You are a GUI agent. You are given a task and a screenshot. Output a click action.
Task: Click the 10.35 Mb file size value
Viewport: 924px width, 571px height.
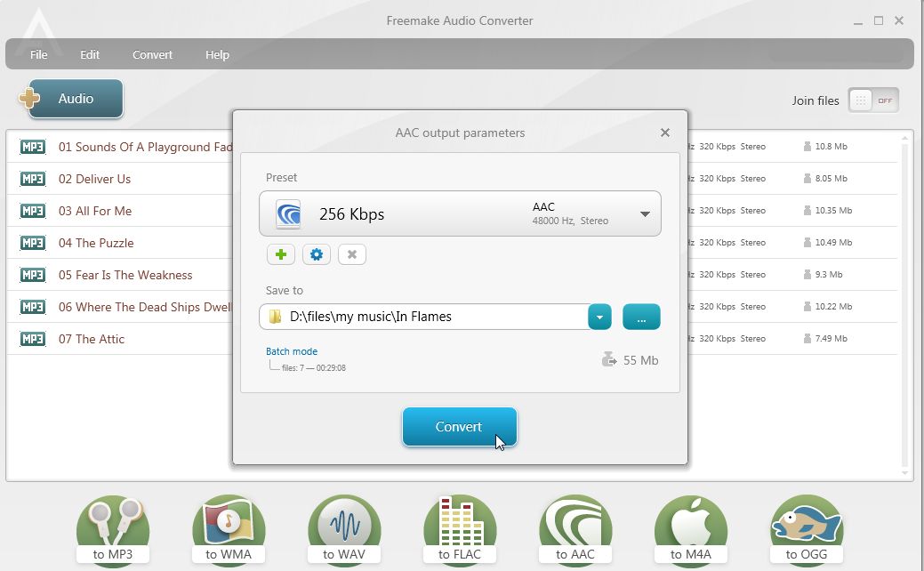pos(833,211)
